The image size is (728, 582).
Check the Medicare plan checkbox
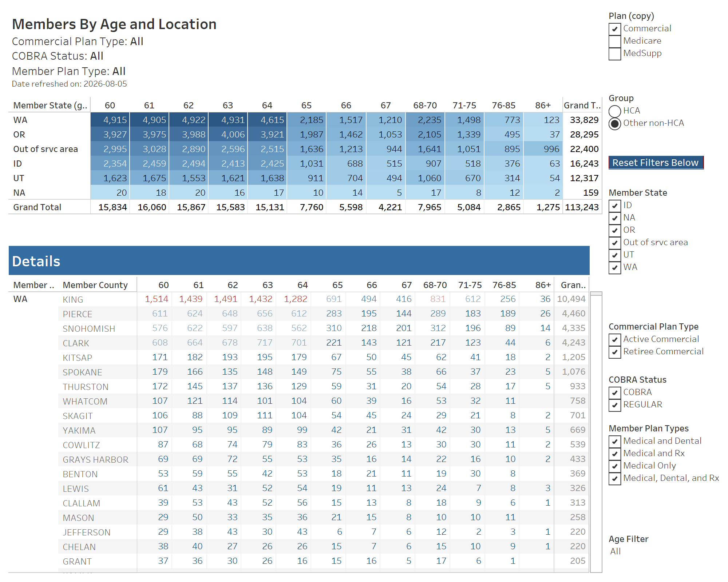tap(615, 41)
